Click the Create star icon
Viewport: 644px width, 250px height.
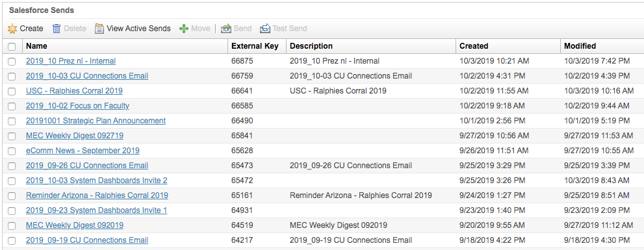(12, 29)
